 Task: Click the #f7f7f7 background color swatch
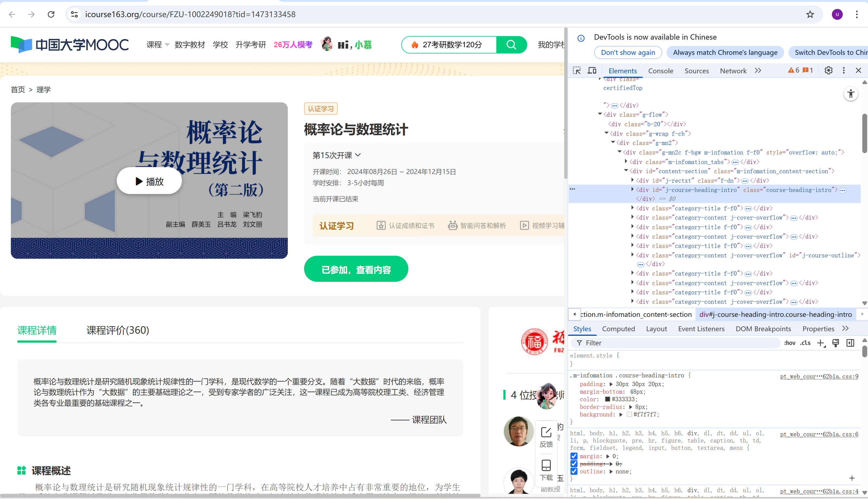coord(629,414)
